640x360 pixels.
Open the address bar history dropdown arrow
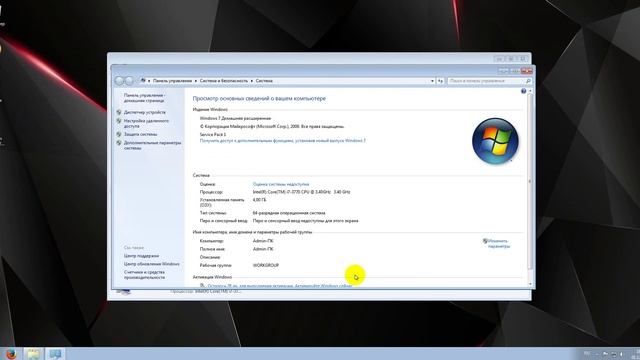432,81
